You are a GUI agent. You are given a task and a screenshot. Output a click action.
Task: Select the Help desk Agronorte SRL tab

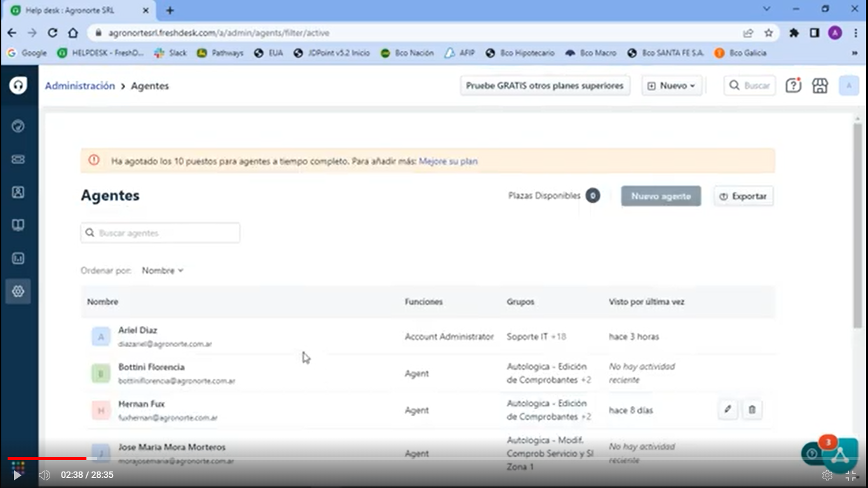tap(78, 11)
